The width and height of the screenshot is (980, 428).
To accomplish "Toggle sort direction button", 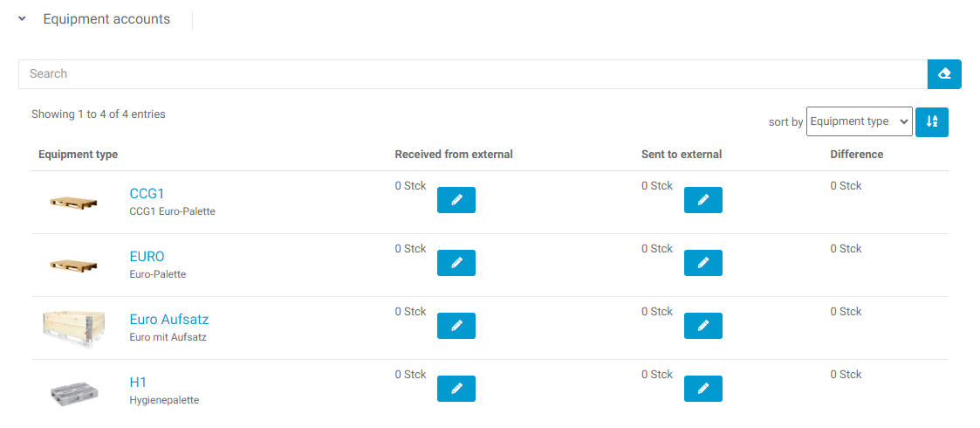I will (932, 122).
